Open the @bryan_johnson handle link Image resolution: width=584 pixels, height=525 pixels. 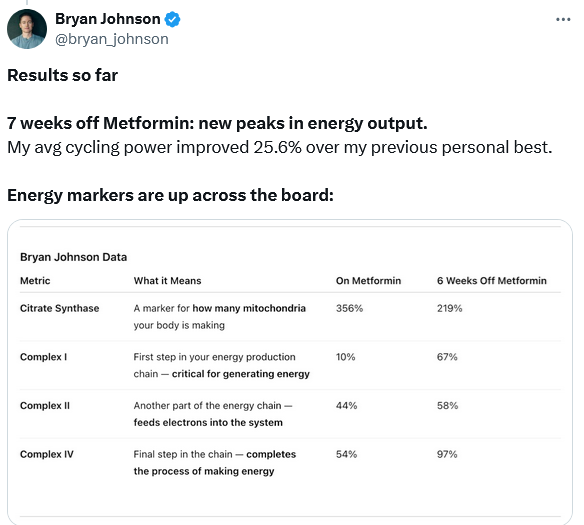click(112, 39)
